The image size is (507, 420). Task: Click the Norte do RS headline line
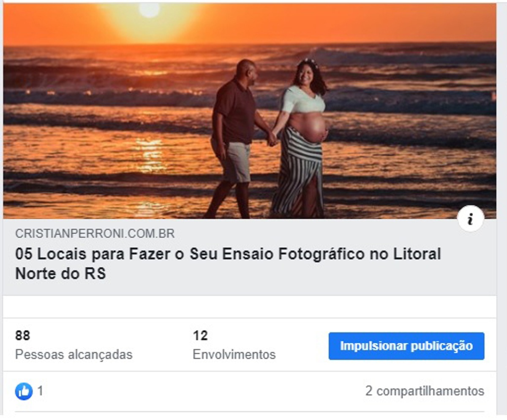point(60,274)
